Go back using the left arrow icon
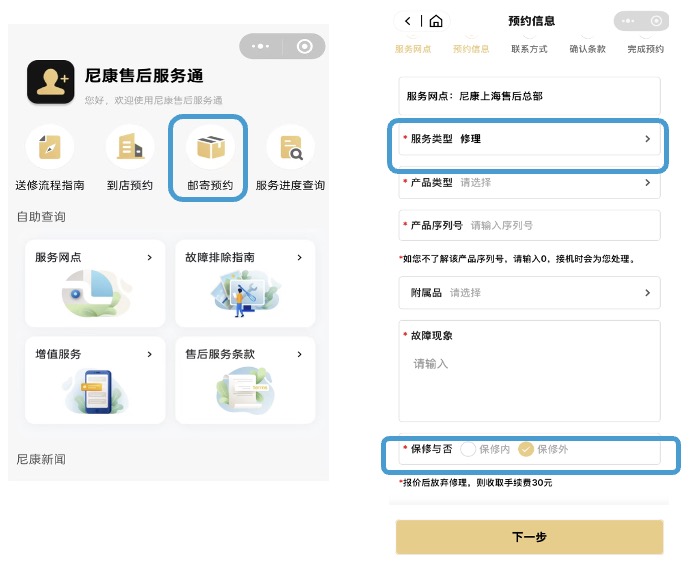The width and height of the screenshot is (694, 566). [x=408, y=21]
